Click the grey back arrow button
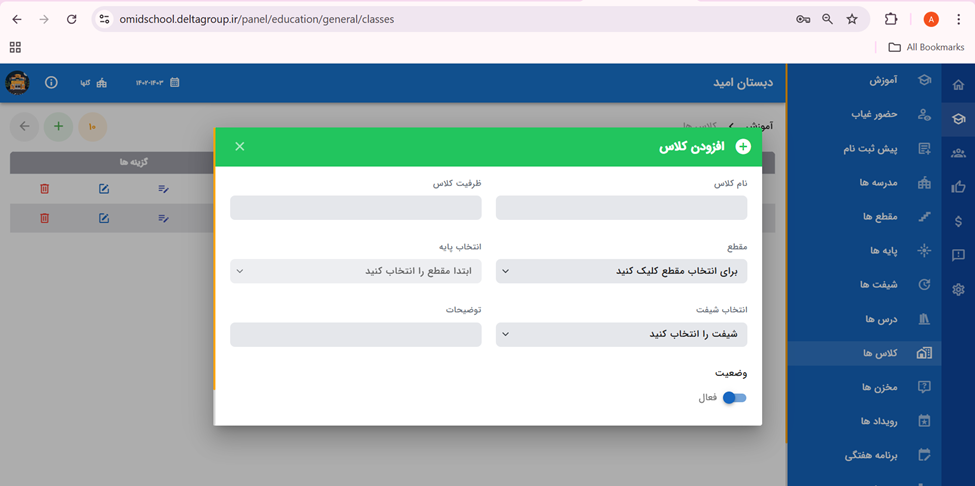 (24, 127)
